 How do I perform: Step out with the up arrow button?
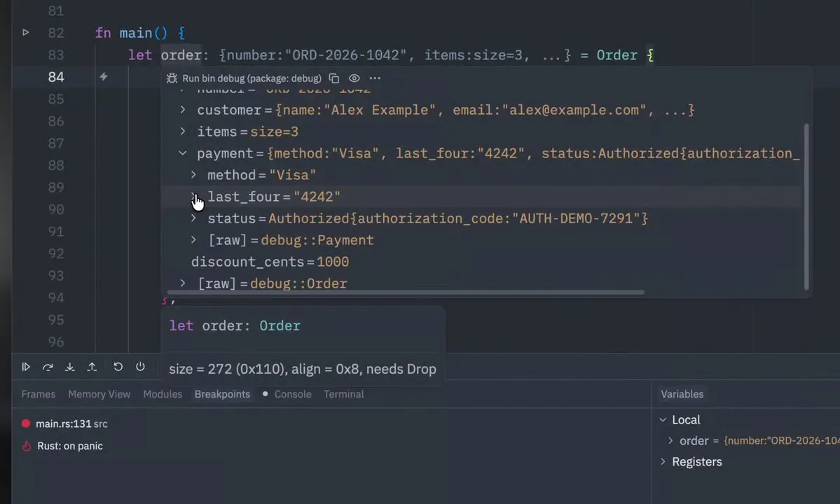(x=92, y=367)
